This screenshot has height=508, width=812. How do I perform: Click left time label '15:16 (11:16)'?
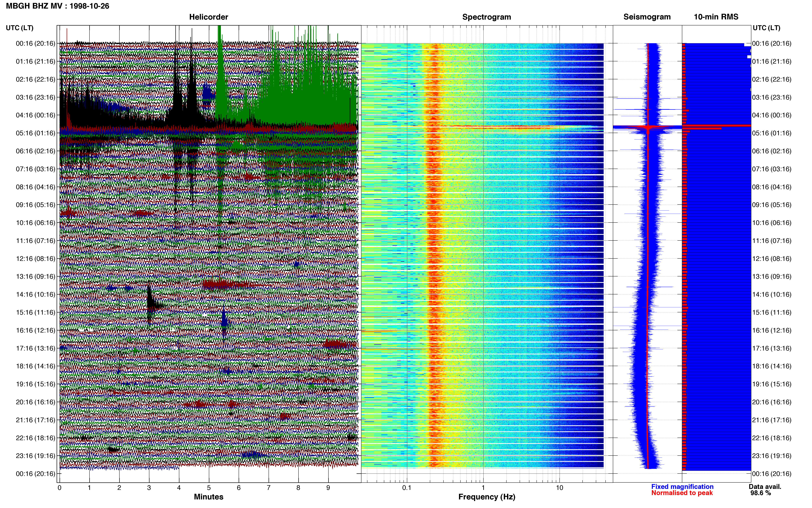click(x=36, y=313)
